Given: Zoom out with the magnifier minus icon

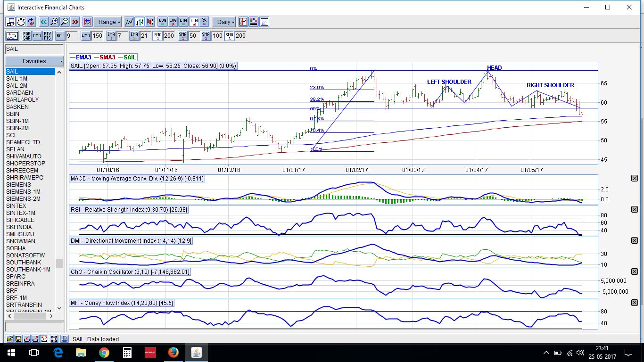Looking at the screenshot, I should point(65,22).
